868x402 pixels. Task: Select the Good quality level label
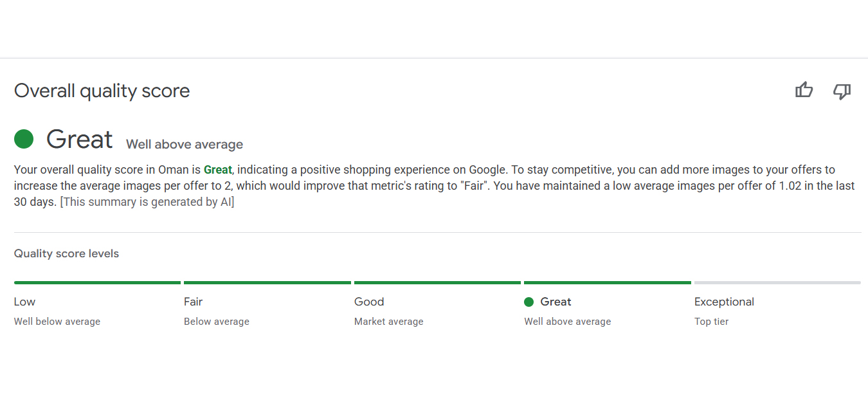click(369, 302)
